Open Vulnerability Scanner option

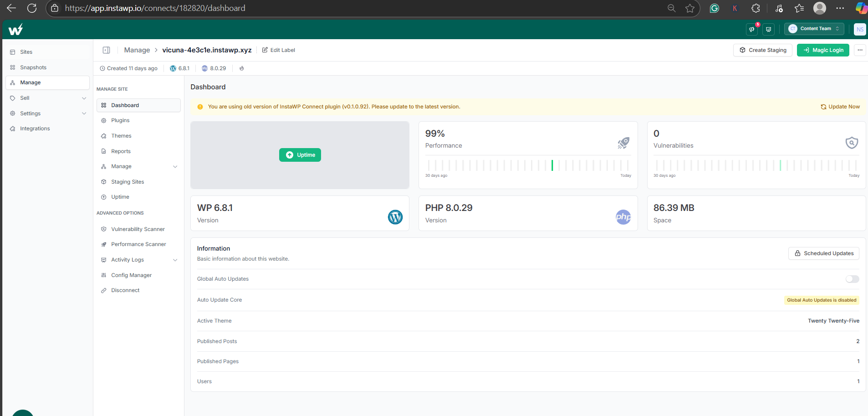(138, 229)
